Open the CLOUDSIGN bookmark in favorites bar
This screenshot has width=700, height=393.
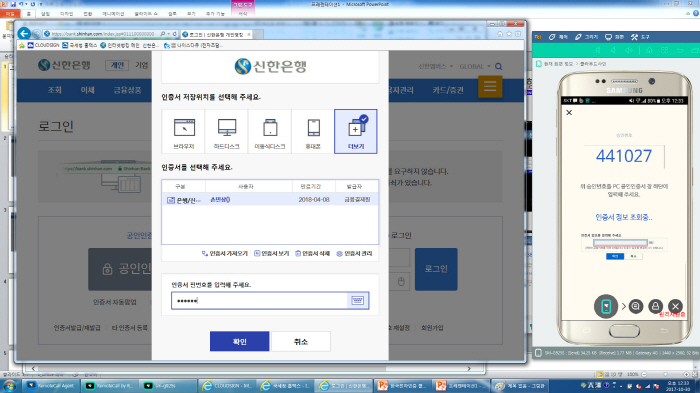[43, 45]
